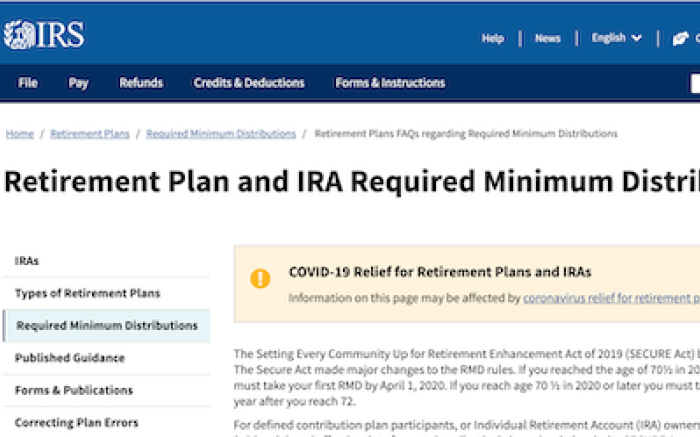
Task: Open the News link in header
Action: click(x=547, y=38)
